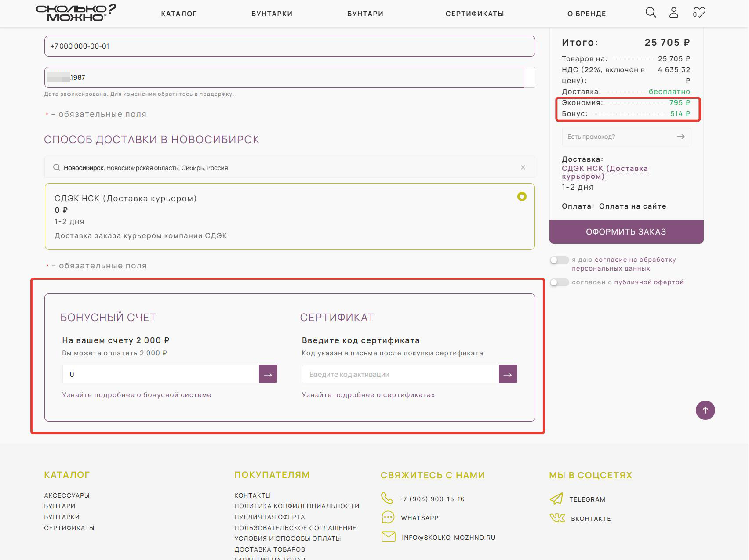Open the Telegram social link
This screenshot has height=560, width=749.
587,499
